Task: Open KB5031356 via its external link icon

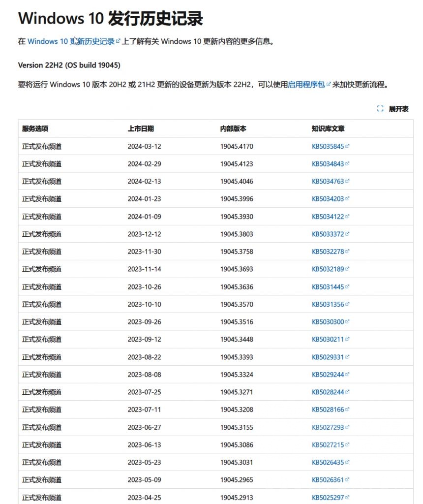Action: pos(348,304)
